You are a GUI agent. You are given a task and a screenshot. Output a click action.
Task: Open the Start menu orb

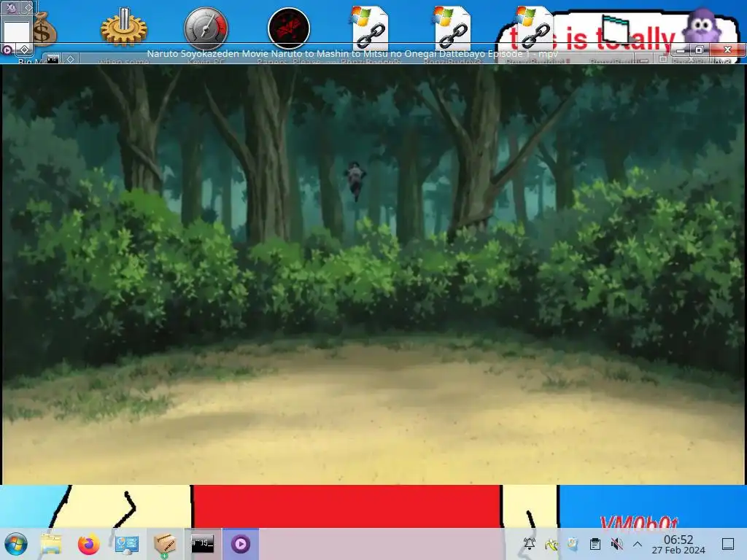(x=16, y=544)
